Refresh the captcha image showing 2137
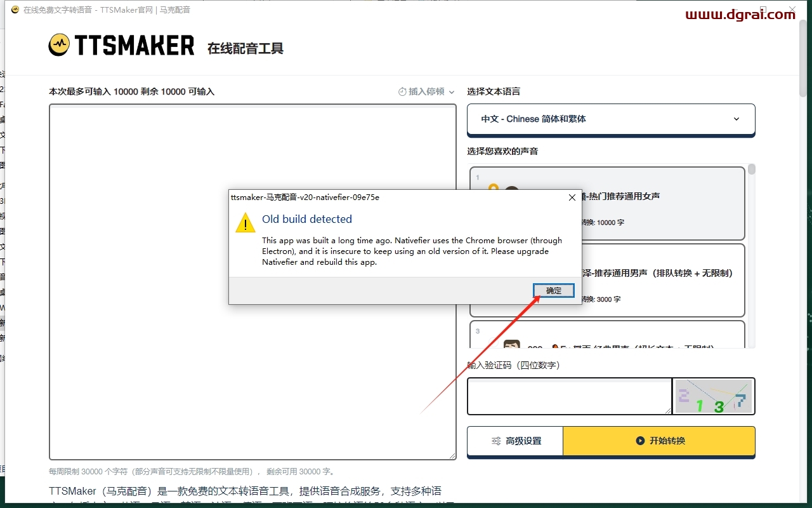Image resolution: width=812 pixels, height=508 pixels. pyautogui.click(x=712, y=396)
